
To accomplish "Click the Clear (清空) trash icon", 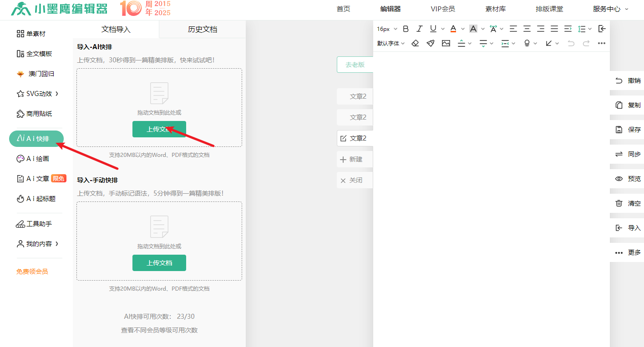I will tap(619, 203).
